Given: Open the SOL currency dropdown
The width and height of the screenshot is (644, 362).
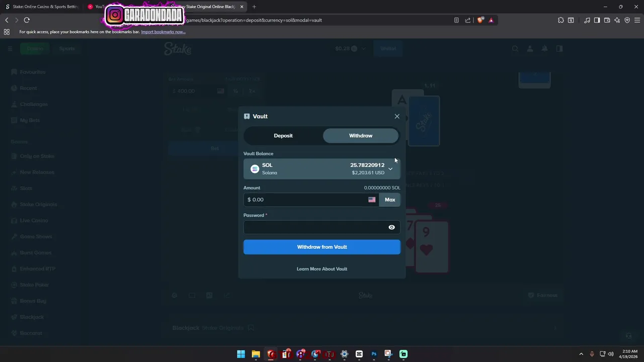Looking at the screenshot, I should coord(322,169).
